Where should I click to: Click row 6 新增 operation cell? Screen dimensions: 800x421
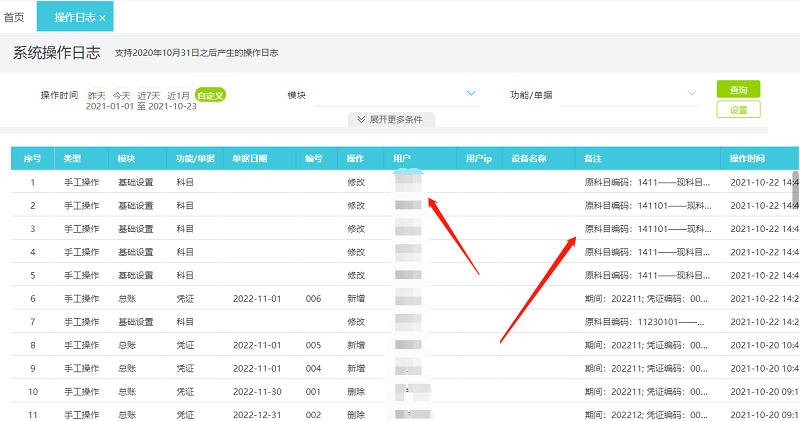point(356,299)
